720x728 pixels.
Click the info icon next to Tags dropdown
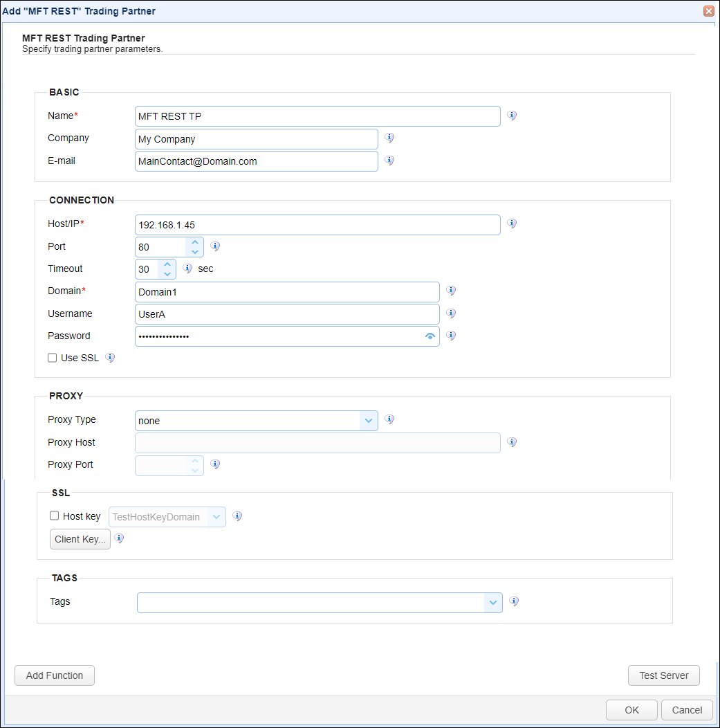514,601
